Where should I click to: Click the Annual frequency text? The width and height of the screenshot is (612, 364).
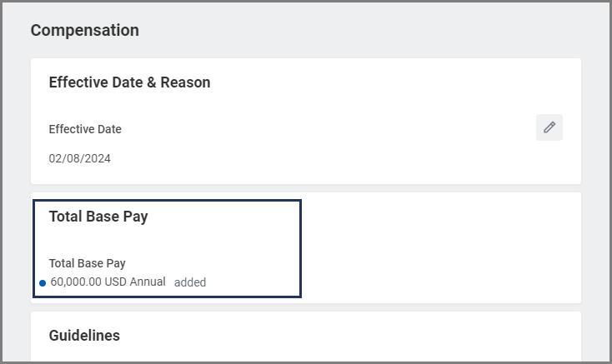coord(148,282)
